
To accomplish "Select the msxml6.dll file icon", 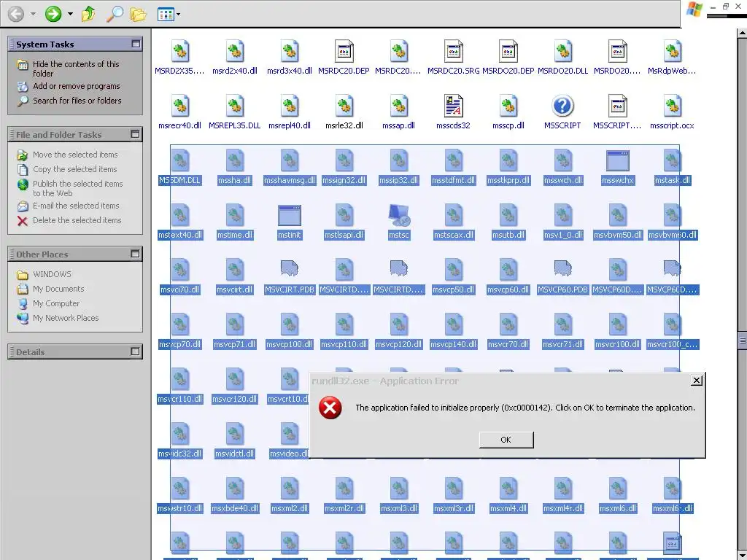I will click(x=617, y=489).
